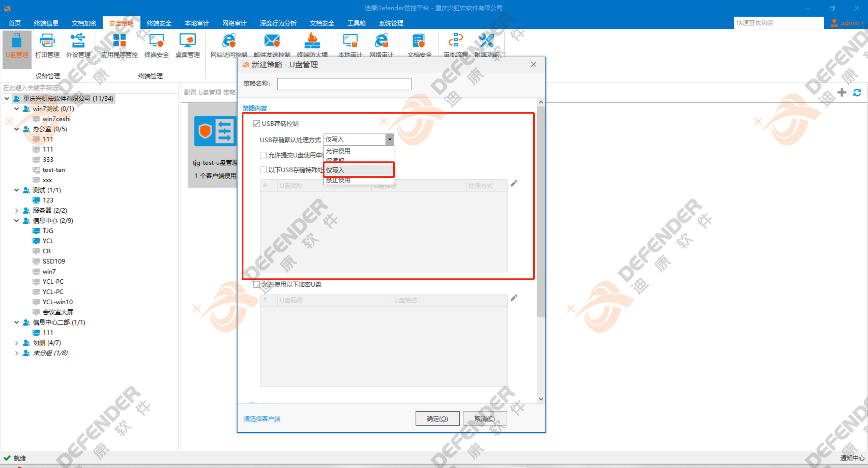Click the 就绪 status checkmark icon
This screenshot has width=868, height=468.
[x=7, y=458]
